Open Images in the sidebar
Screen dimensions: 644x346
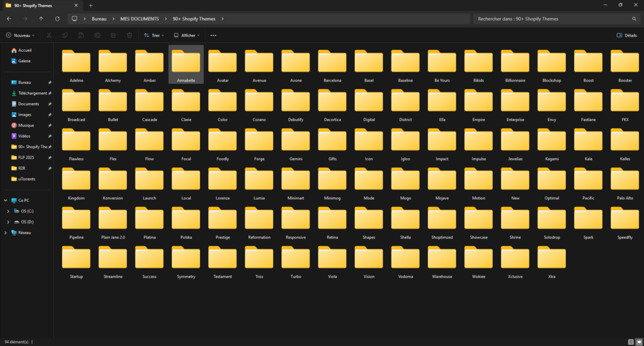[24, 115]
